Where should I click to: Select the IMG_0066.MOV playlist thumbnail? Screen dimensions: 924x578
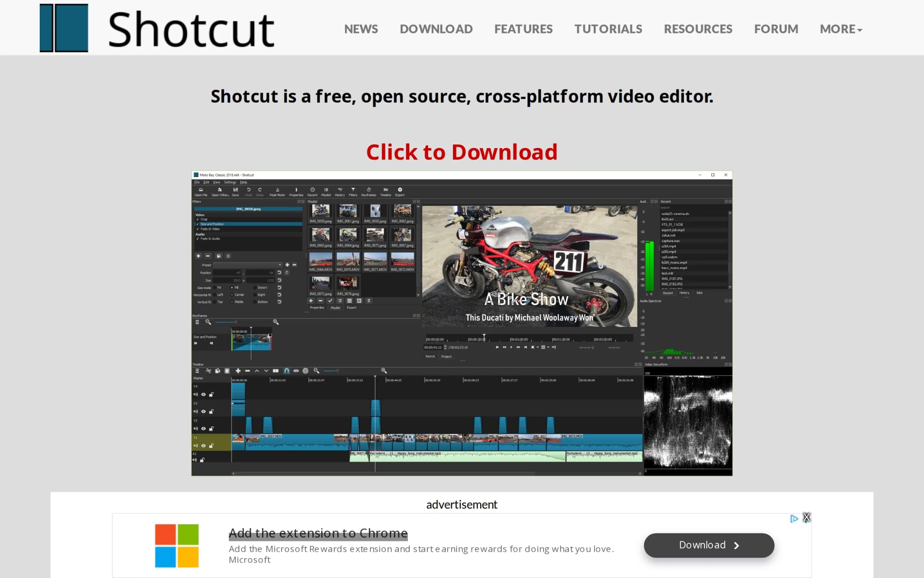pyautogui.click(x=321, y=262)
